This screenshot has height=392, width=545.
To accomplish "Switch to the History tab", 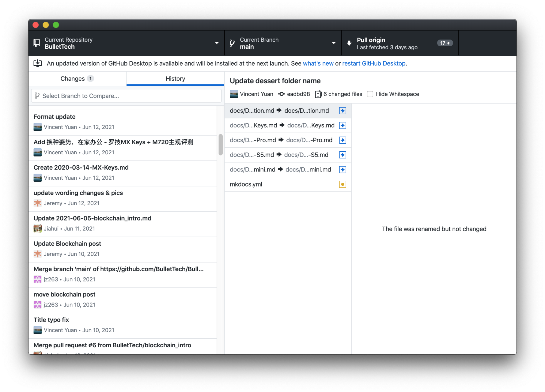I will 175,79.
